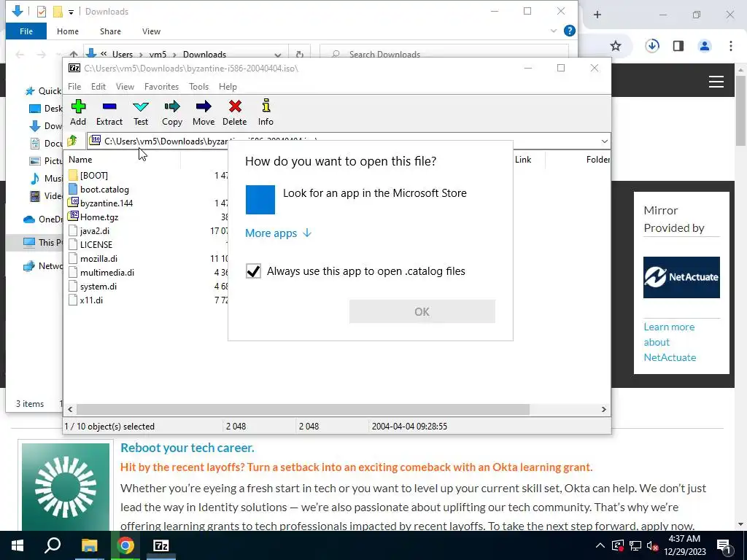Open the Explorer address bar history dropdown

pyautogui.click(x=278, y=54)
